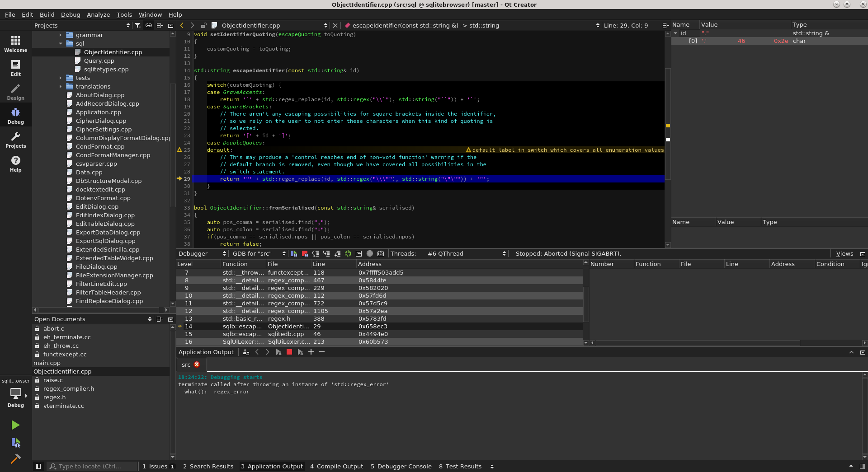Open the Debug menu

coord(70,14)
